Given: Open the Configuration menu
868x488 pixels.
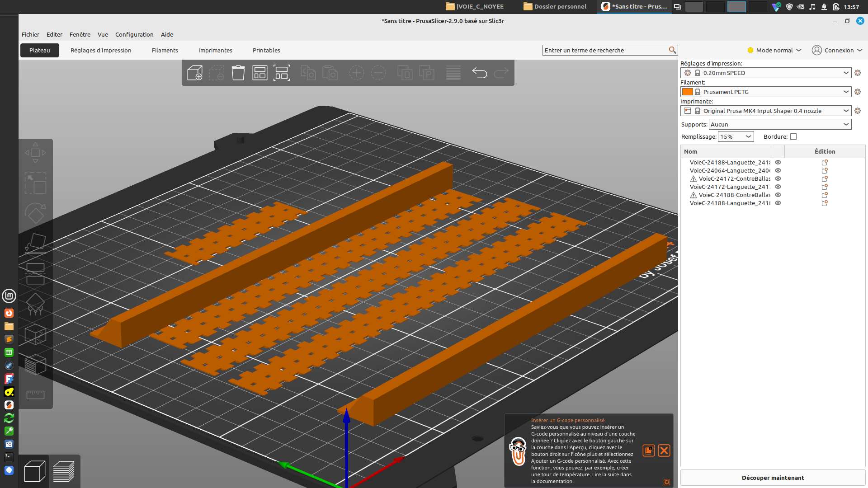Looking at the screenshot, I should pos(134,34).
